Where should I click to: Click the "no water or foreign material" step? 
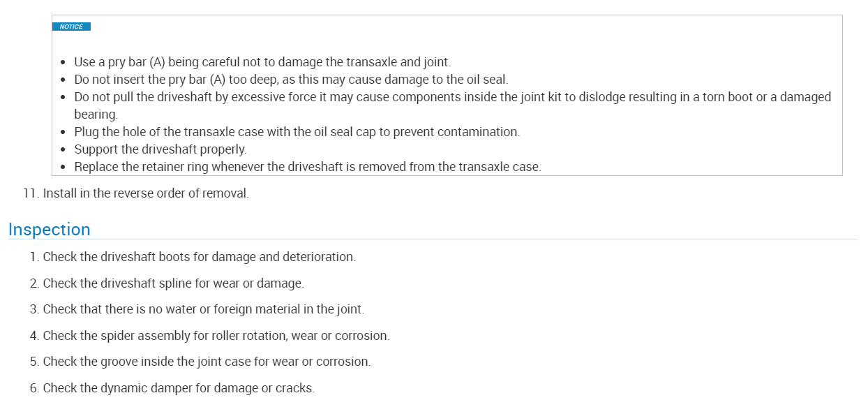203,309
